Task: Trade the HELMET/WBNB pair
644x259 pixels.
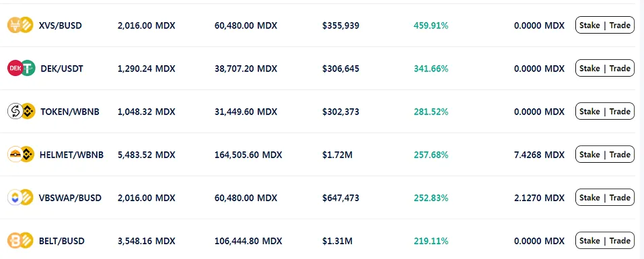Action: (620, 154)
